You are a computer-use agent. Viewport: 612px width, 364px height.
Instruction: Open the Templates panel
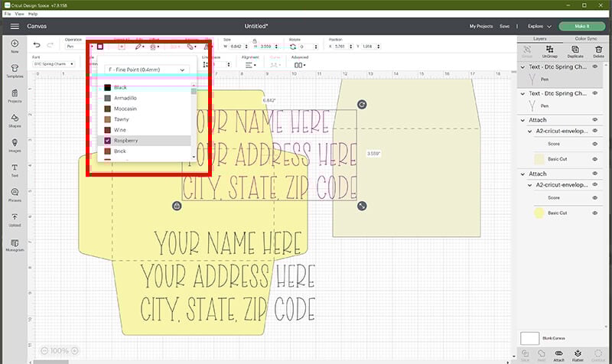pyautogui.click(x=15, y=70)
